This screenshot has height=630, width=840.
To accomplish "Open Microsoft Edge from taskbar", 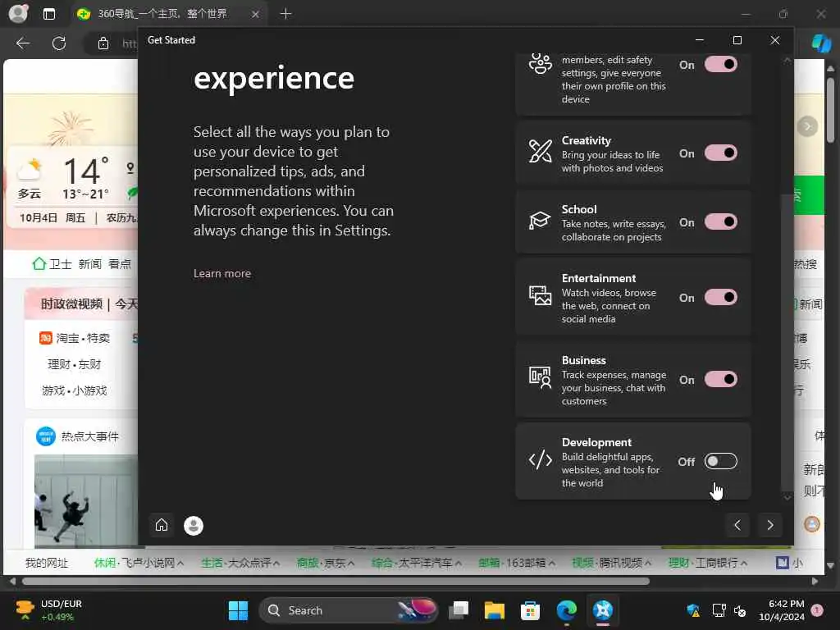I will click(566, 610).
